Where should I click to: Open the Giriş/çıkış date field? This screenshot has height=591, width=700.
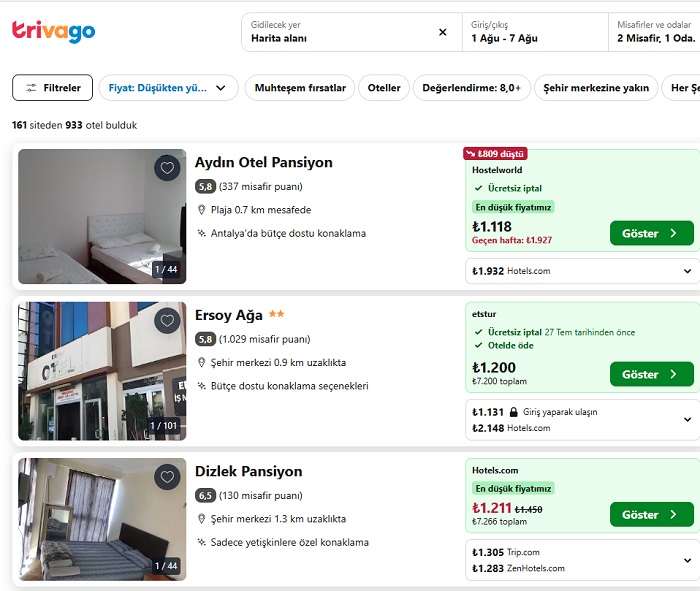coord(535,32)
